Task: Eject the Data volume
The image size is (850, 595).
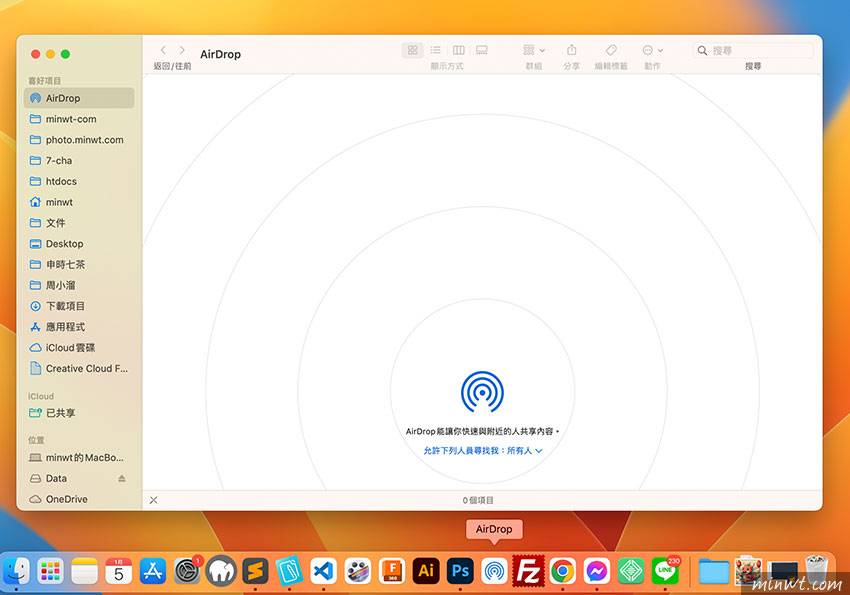Action: point(122,479)
